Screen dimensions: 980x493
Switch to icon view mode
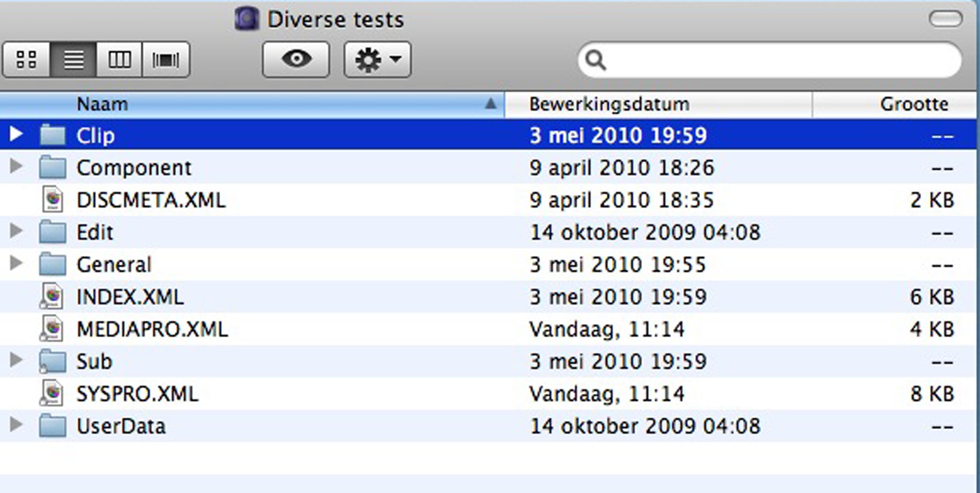[27, 60]
